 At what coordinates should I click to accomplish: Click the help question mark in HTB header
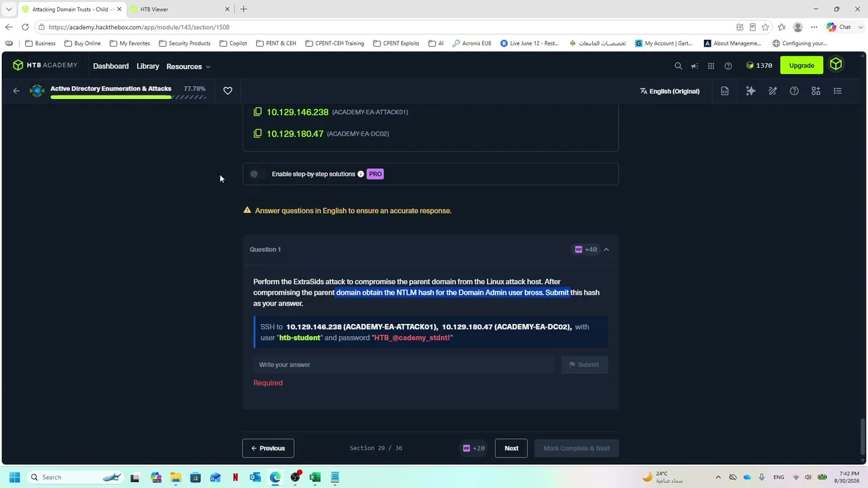[x=728, y=66]
